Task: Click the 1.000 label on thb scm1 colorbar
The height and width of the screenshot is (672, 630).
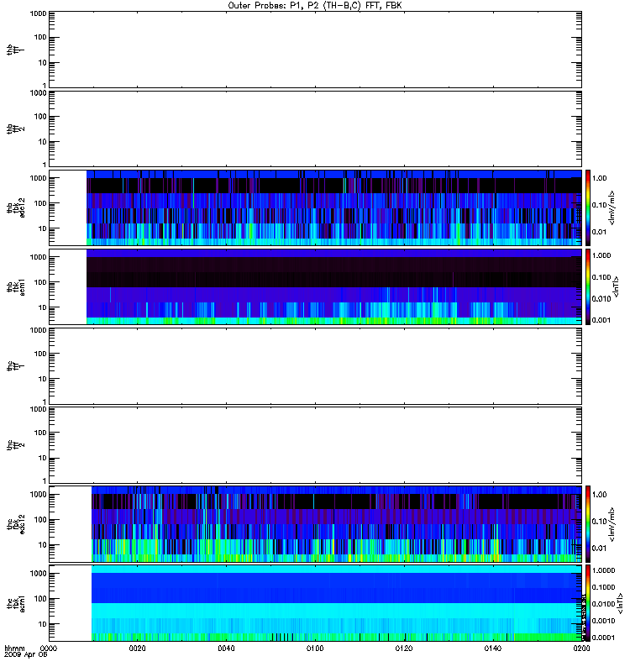Action: [601, 255]
